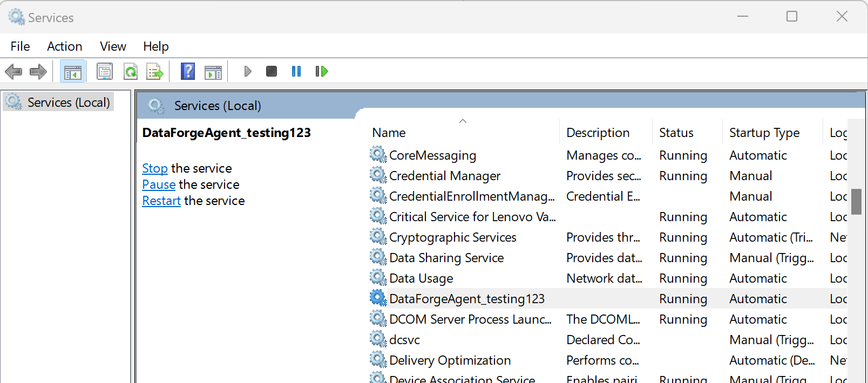Screen dimensions: 868x383
Task: Click gear icon beside Credential Manager
Action: (x=378, y=175)
